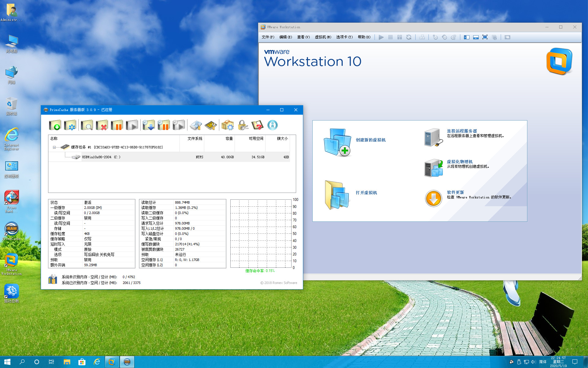Viewport: 588px width, 368px height.
Task: Click VMware unity mode toolbar icon
Action: 494,37
